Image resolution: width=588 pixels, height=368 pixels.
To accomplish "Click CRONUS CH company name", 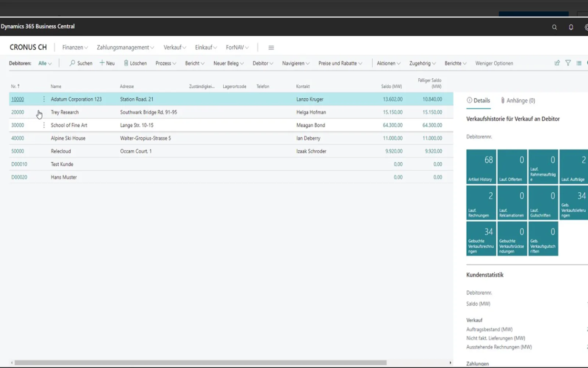I will [x=28, y=47].
